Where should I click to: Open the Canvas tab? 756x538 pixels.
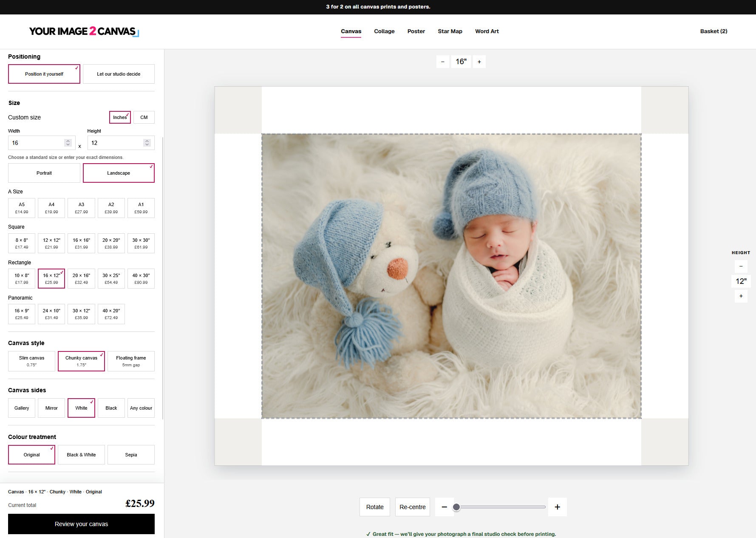click(x=351, y=31)
